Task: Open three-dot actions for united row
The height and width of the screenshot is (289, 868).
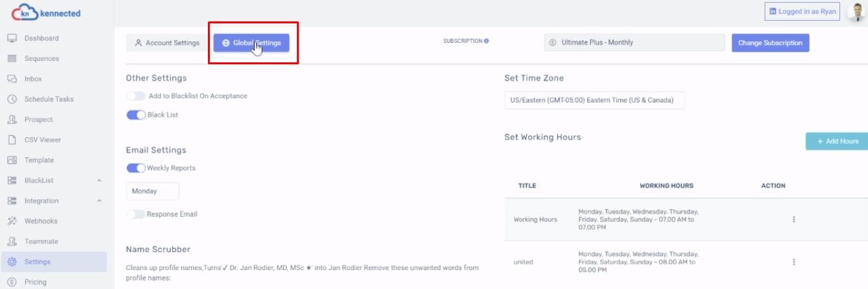Action: coord(794,262)
